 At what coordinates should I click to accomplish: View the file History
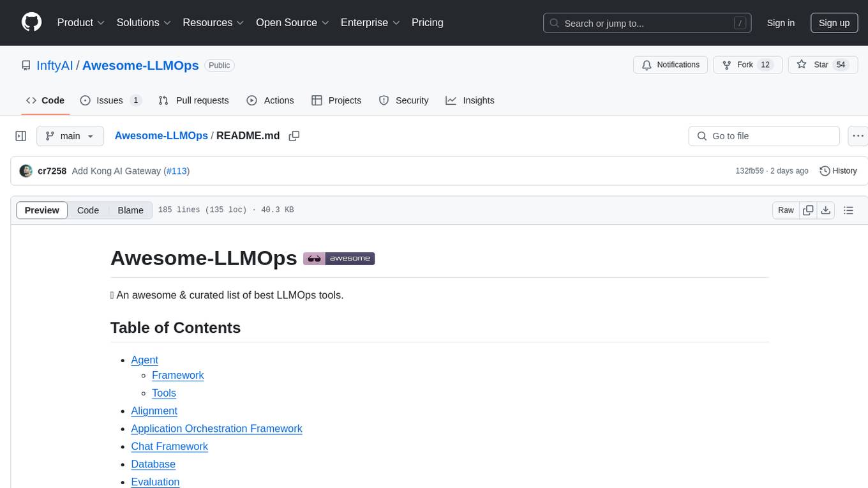(838, 171)
